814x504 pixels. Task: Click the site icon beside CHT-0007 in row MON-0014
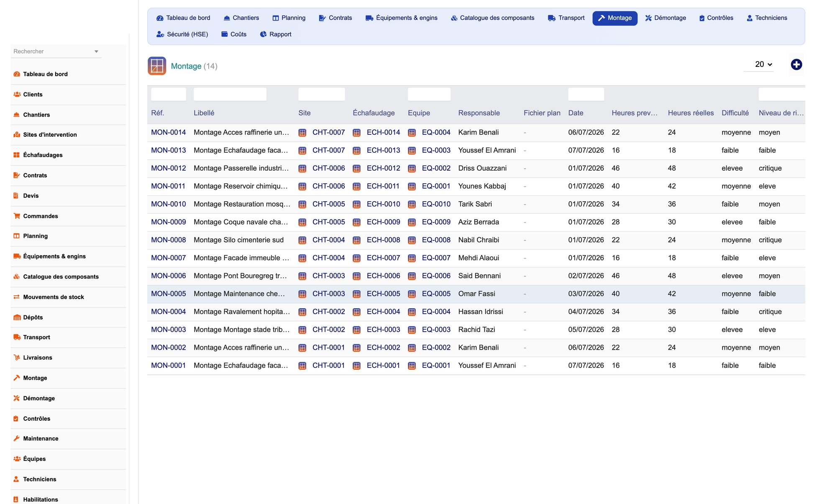(x=302, y=133)
